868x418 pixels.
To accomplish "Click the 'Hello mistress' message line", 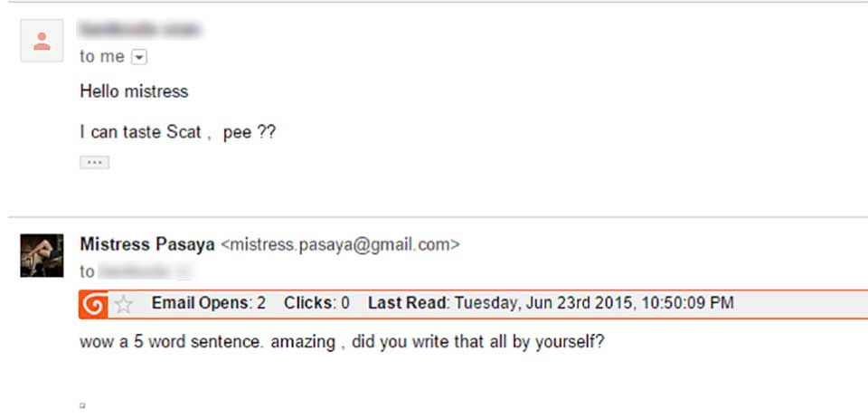I will coord(134,91).
